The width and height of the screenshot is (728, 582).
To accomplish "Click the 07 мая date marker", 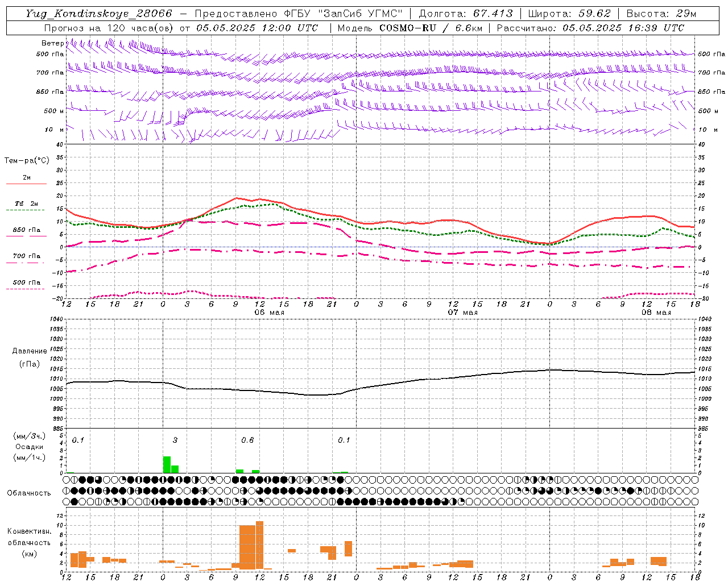I will tap(462, 313).
